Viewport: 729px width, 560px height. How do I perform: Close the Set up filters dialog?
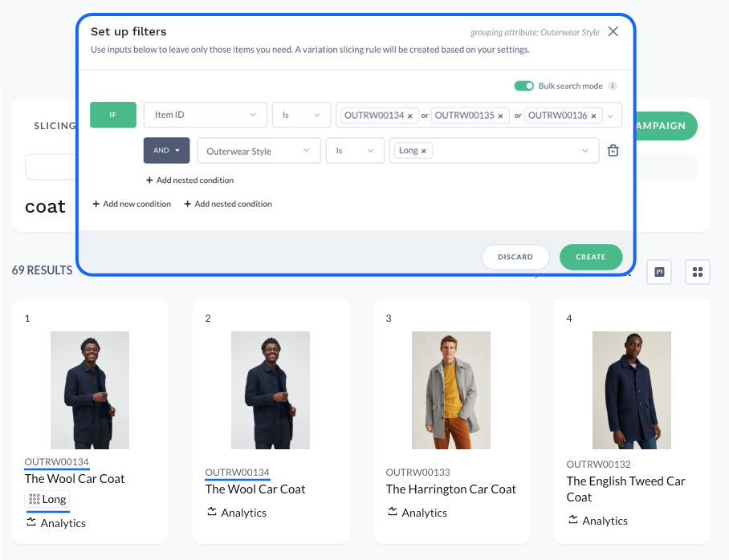click(613, 31)
